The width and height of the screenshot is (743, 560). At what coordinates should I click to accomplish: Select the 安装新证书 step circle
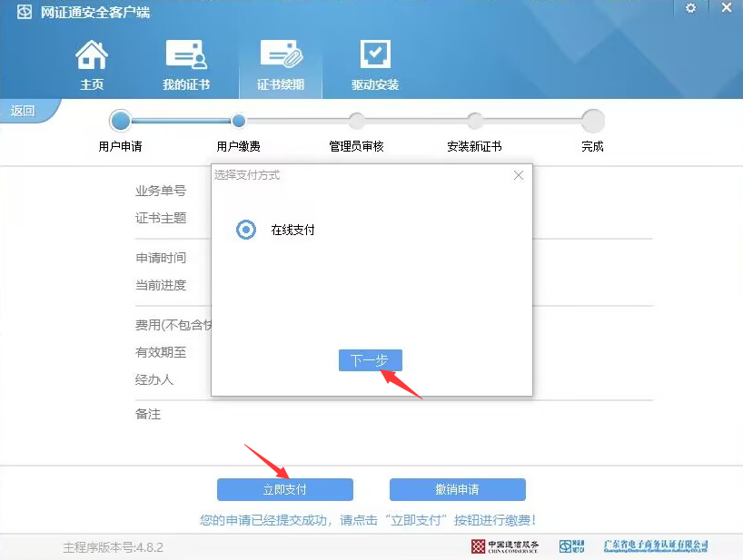pyautogui.click(x=474, y=121)
